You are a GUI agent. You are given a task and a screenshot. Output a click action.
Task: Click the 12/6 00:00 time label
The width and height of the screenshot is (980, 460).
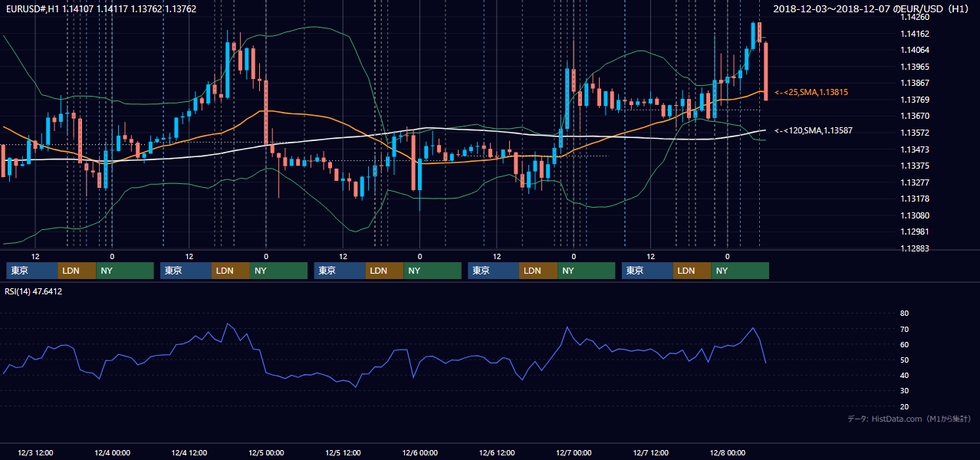tap(419, 452)
